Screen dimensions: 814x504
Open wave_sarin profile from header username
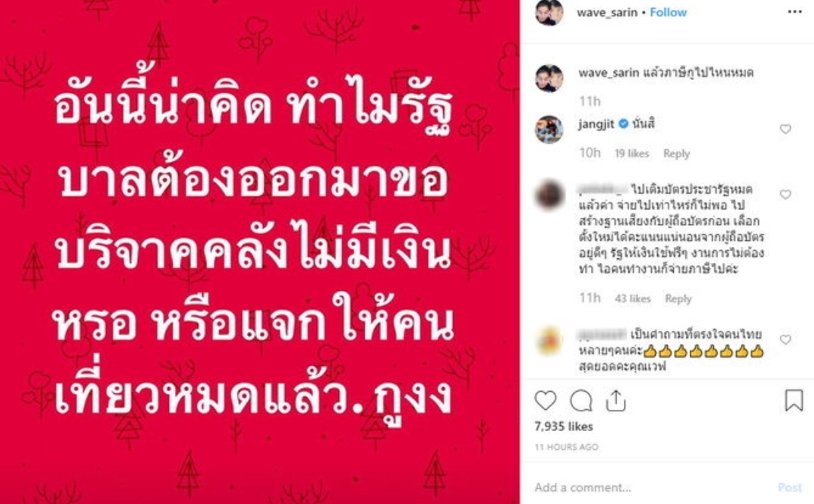[606, 13]
